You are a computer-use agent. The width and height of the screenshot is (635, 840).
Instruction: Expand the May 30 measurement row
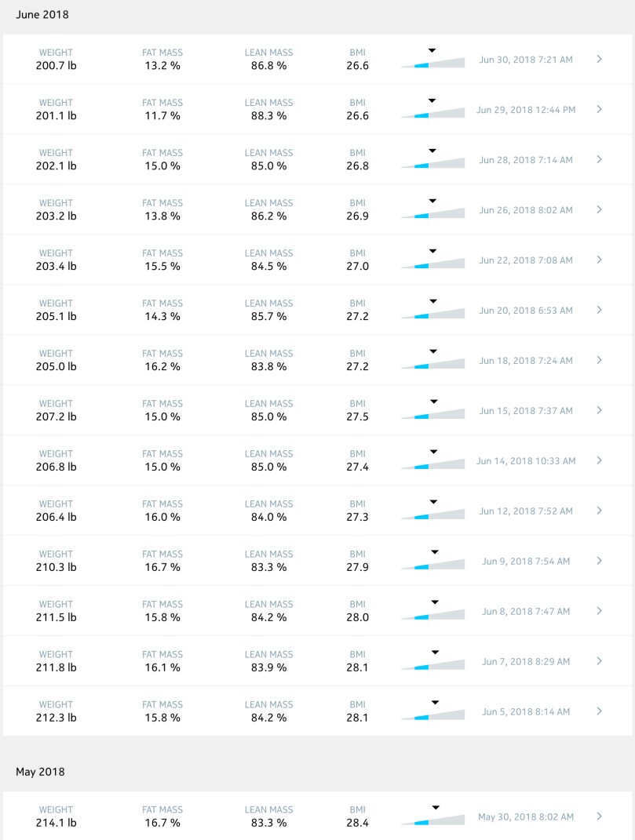click(599, 816)
